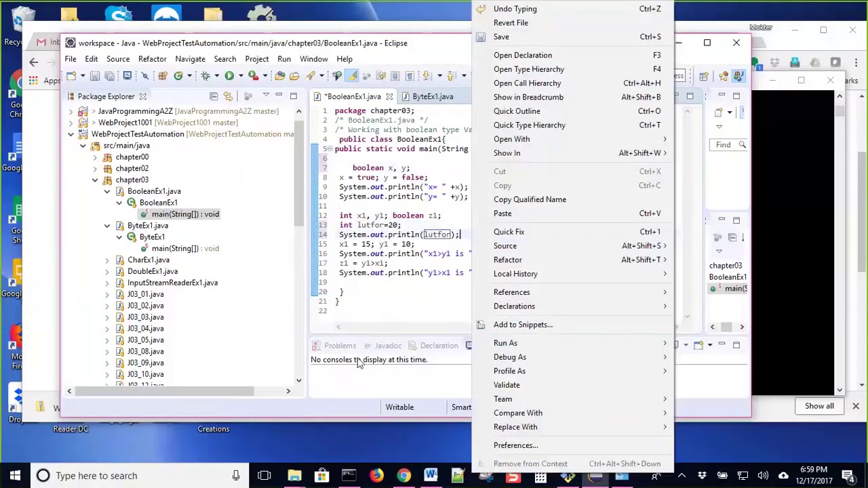Collapse the WebProjectTestAutomation project node
The width and height of the screenshot is (868, 488).
(x=71, y=134)
